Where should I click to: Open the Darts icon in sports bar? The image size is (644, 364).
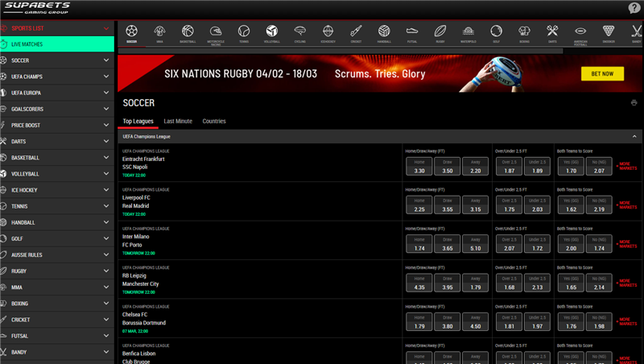pos(552,33)
